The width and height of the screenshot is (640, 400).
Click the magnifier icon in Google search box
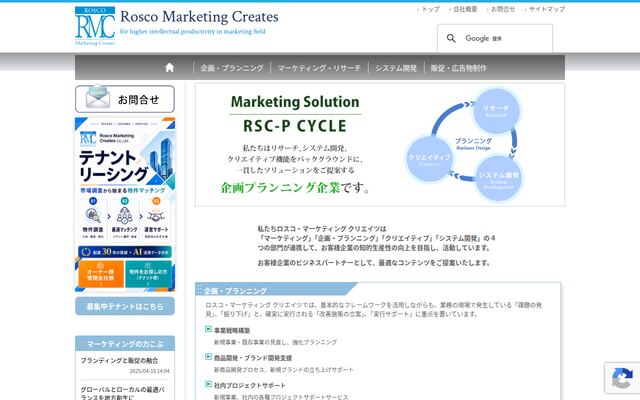[451, 38]
